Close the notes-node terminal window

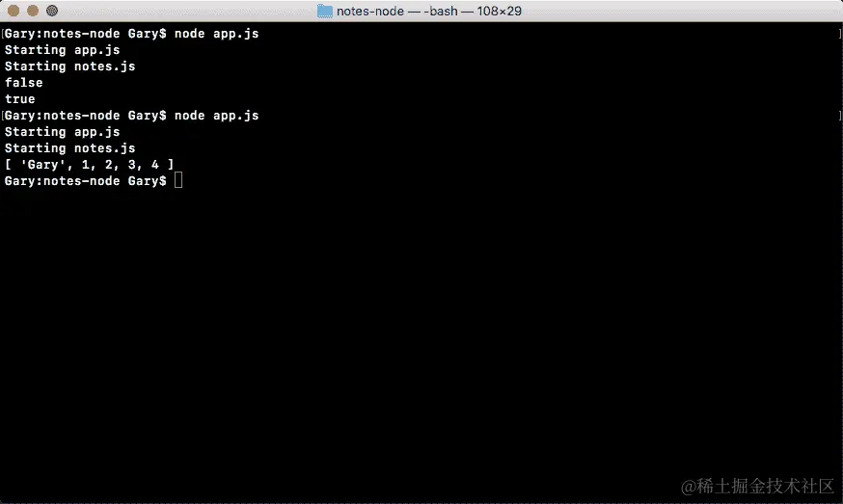[x=14, y=11]
